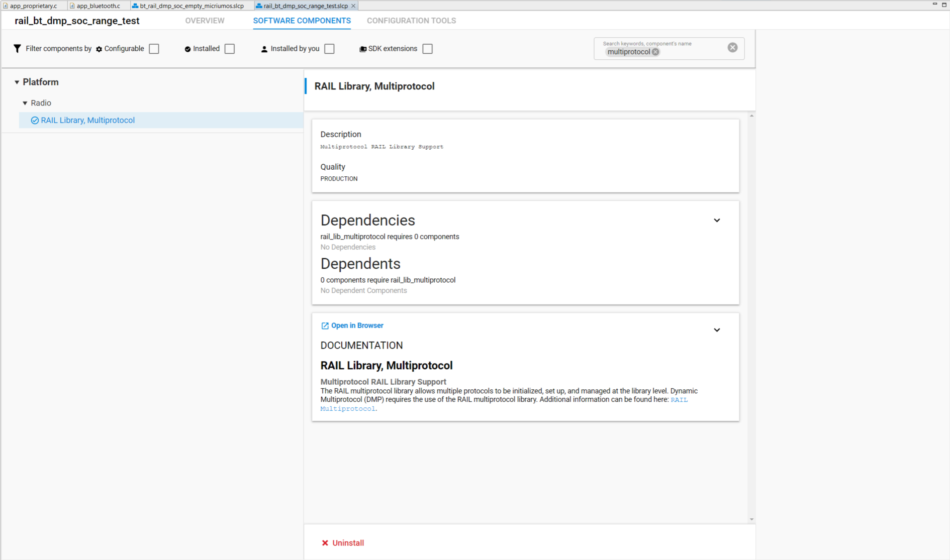Tick the SDK extensions checkbox

coord(428,49)
